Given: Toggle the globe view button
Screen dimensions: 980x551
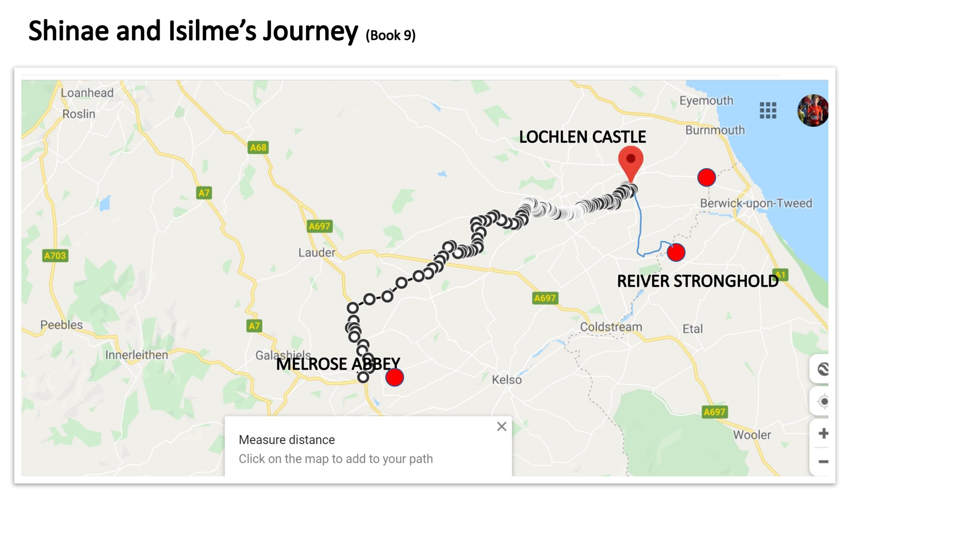Looking at the screenshot, I should tap(823, 369).
